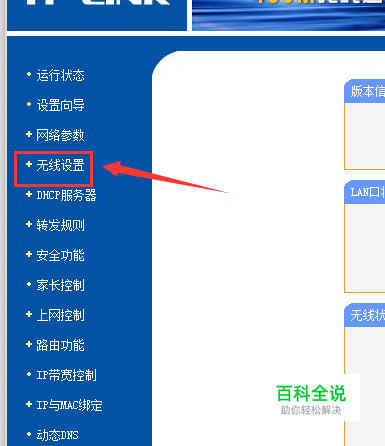The height and width of the screenshot is (446, 385).
Task: Expand plus icon next to 路由功能
Action: (29, 344)
